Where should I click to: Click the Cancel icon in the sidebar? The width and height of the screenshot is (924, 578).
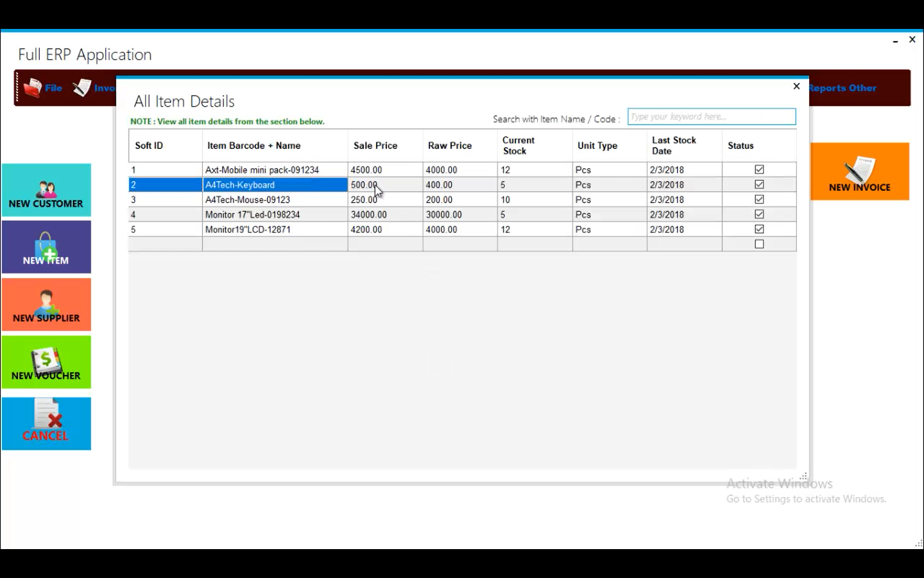pyautogui.click(x=46, y=423)
